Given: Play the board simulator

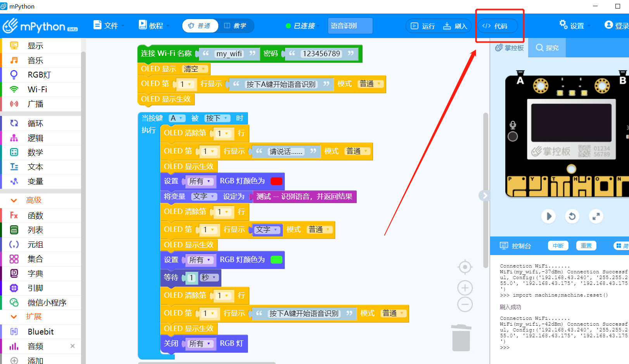Looking at the screenshot, I should point(548,216).
